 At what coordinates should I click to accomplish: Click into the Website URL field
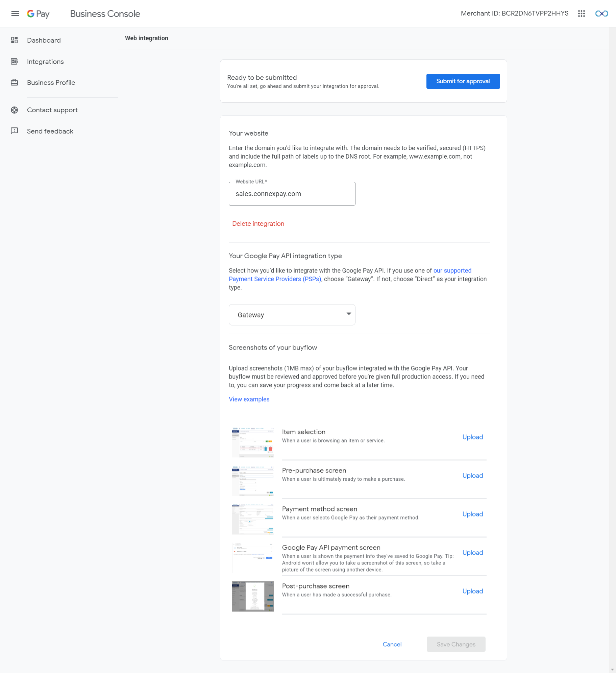point(292,194)
